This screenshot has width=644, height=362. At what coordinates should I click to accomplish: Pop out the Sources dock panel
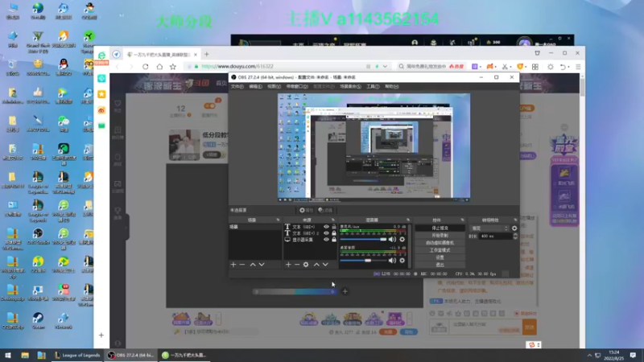pyautogui.click(x=333, y=220)
